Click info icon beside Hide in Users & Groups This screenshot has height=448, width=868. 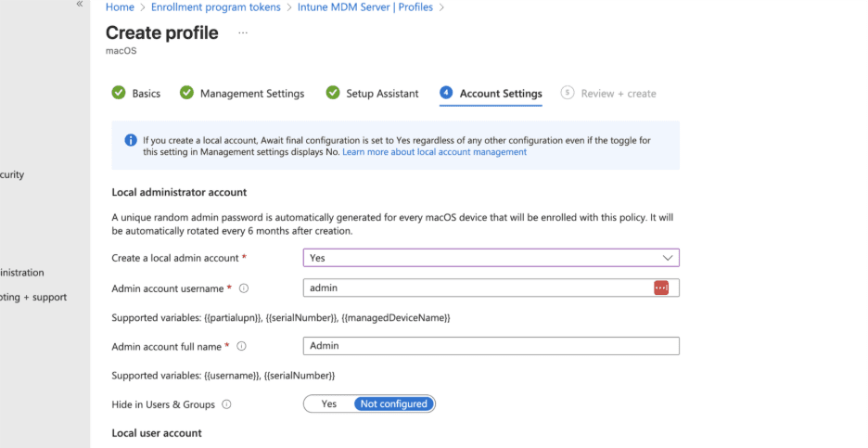pos(226,404)
